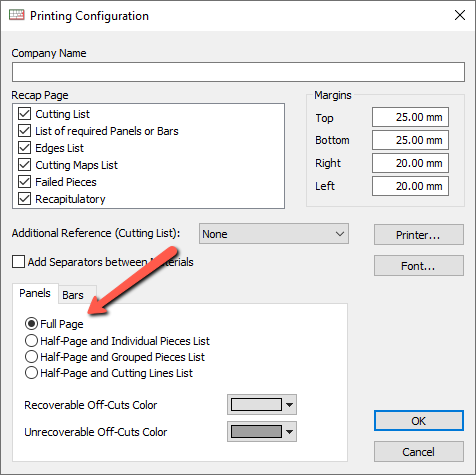Click the Recoverable Off-Cuts light gray swatch

tap(256, 405)
